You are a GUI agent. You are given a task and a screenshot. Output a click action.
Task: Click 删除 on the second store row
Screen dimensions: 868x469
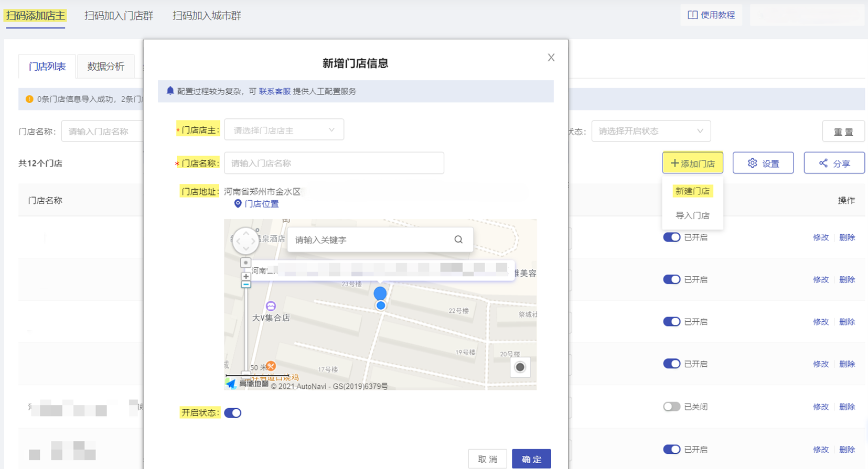[847, 280]
